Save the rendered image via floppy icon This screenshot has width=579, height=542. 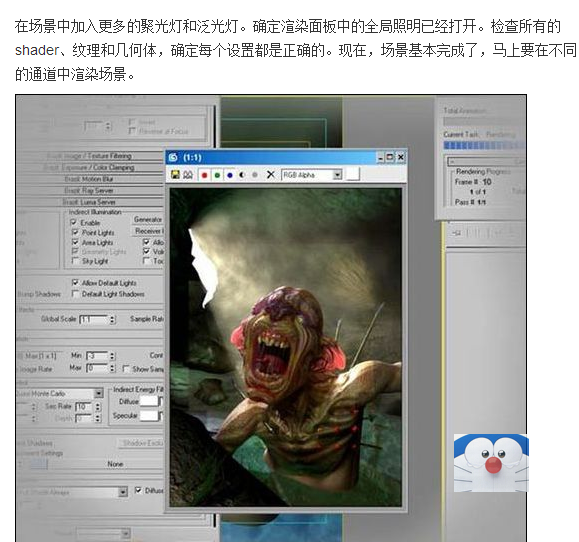pyautogui.click(x=175, y=175)
